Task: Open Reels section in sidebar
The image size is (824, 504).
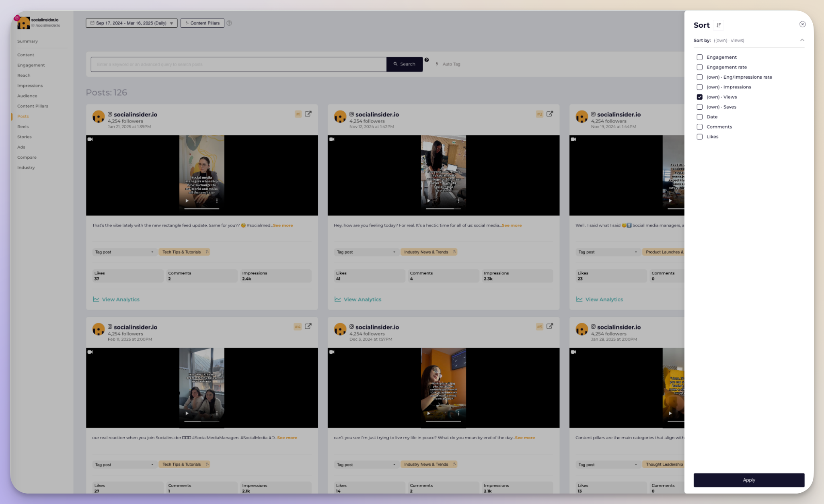Action: pyautogui.click(x=23, y=127)
